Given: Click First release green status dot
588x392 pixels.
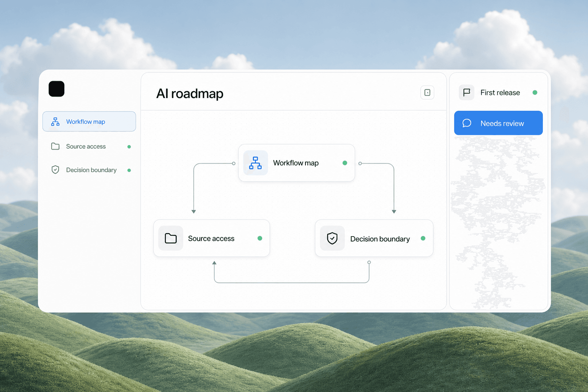Looking at the screenshot, I should (x=535, y=93).
